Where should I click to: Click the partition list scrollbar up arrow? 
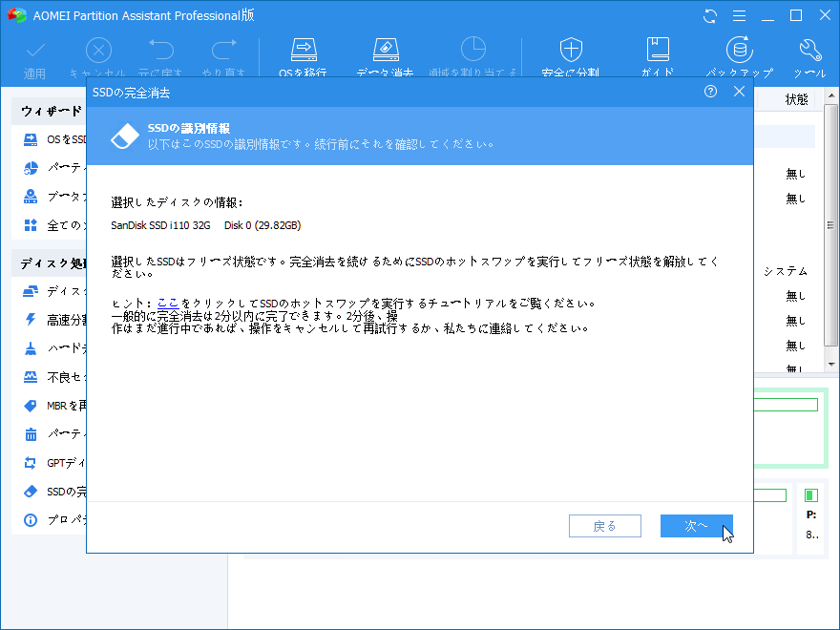[x=830, y=96]
